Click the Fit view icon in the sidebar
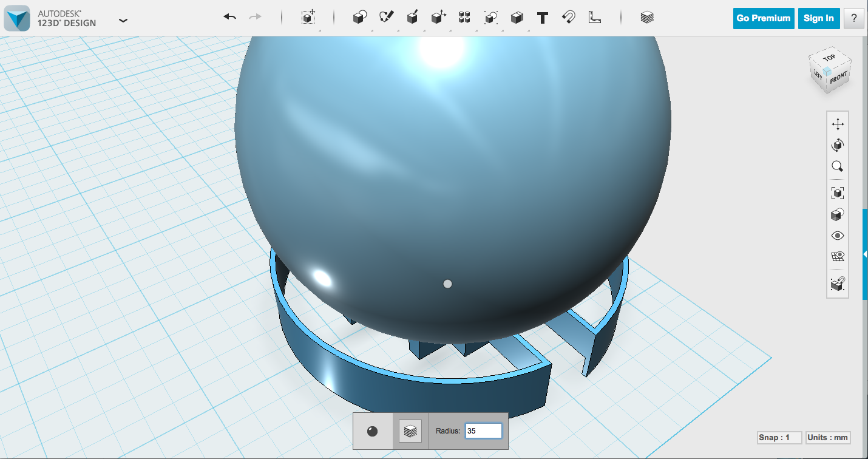 point(837,192)
